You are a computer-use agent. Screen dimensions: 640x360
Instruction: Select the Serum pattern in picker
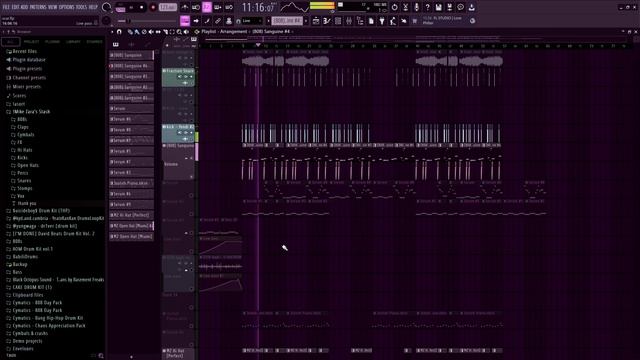(131, 109)
